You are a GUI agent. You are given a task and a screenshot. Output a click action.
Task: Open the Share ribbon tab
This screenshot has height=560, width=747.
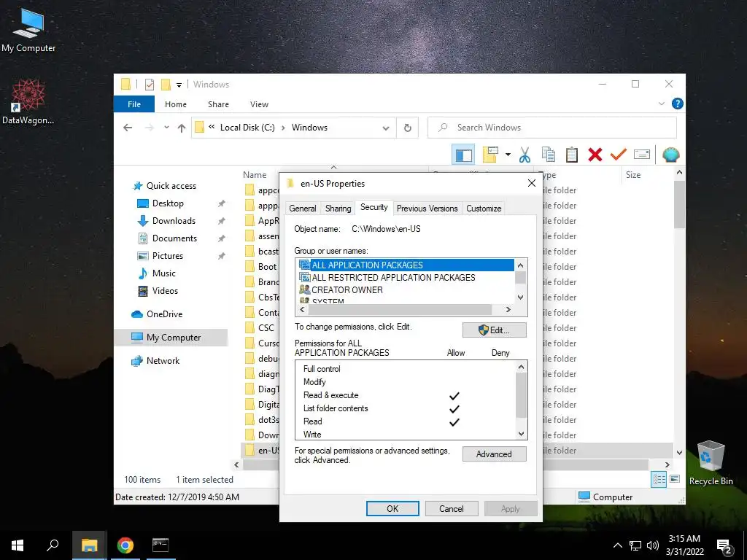coord(218,104)
